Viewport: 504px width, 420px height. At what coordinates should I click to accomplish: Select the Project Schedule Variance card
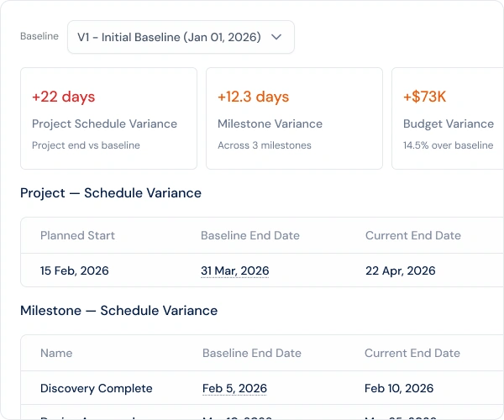(108, 118)
